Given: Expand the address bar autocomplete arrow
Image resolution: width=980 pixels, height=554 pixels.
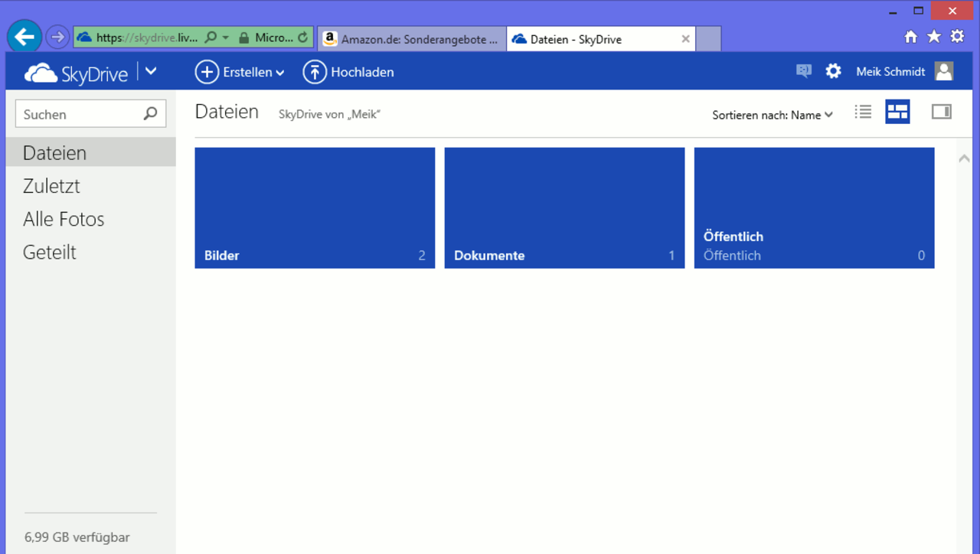Looking at the screenshot, I should click(x=226, y=37).
